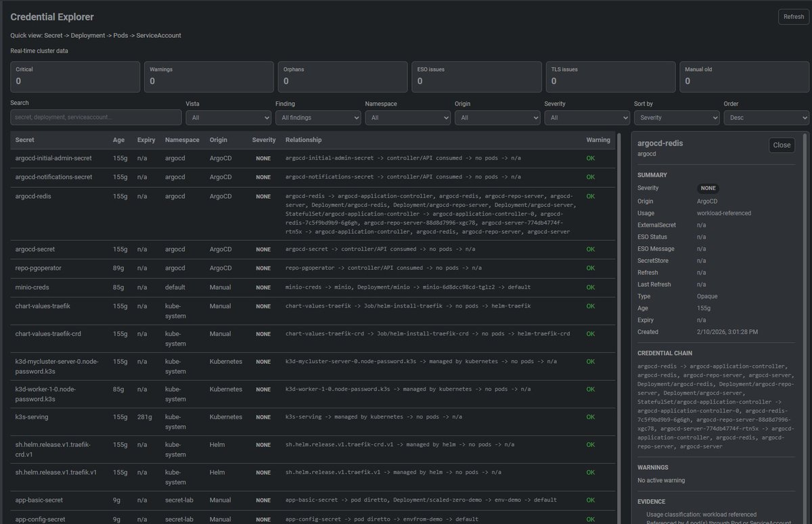Select the argocd-secret row
812x524 pixels.
pyautogui.click(x=313, y=249)
